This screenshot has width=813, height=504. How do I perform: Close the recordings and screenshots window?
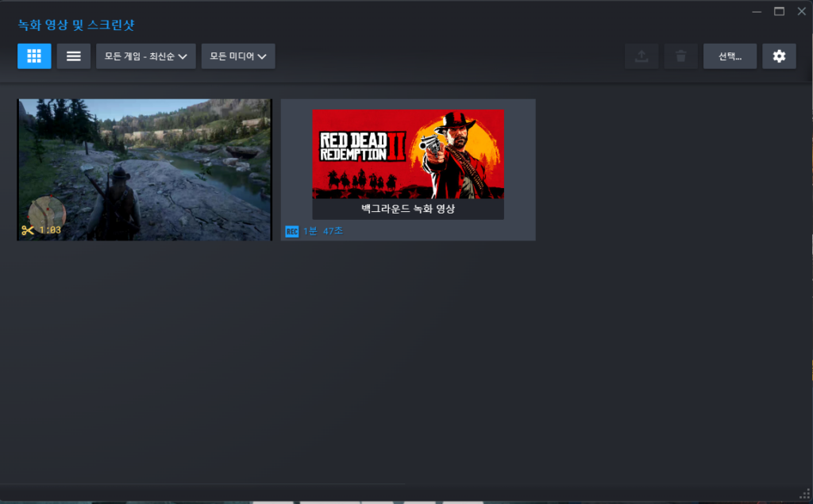tap(800, 11)
